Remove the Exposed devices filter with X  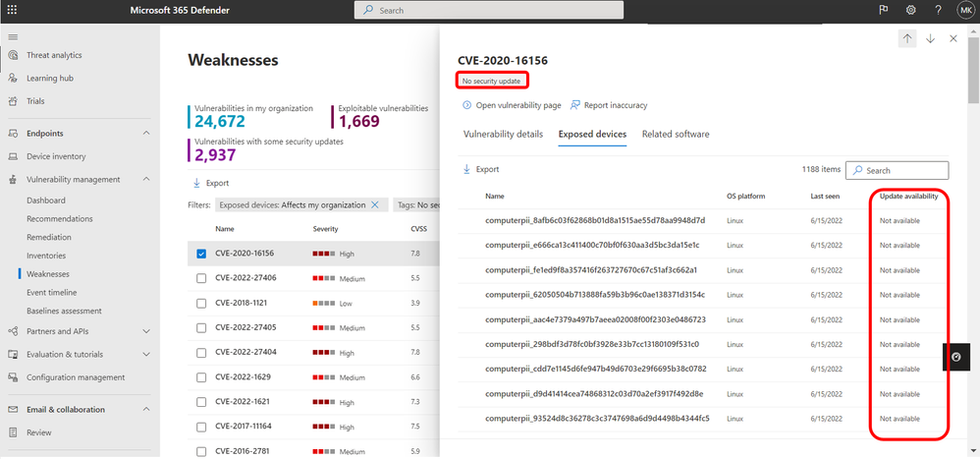click(x=375, y=204)
